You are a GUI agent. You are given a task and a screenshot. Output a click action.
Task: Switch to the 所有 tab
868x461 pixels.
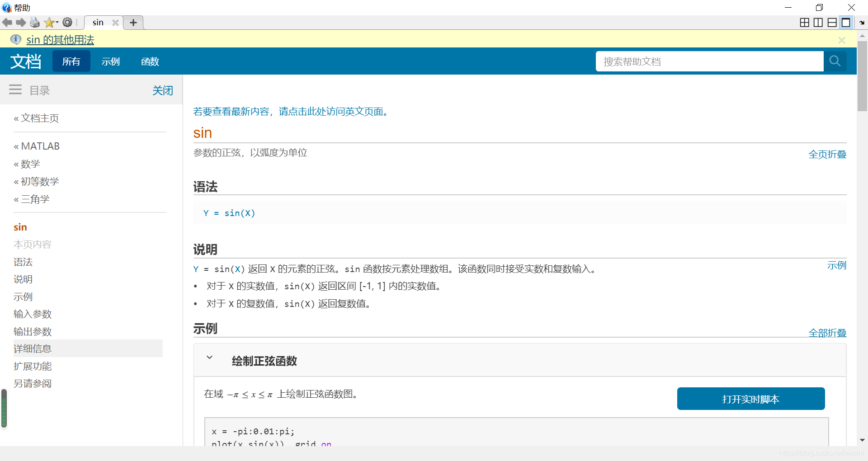click(x=71, y=61)
